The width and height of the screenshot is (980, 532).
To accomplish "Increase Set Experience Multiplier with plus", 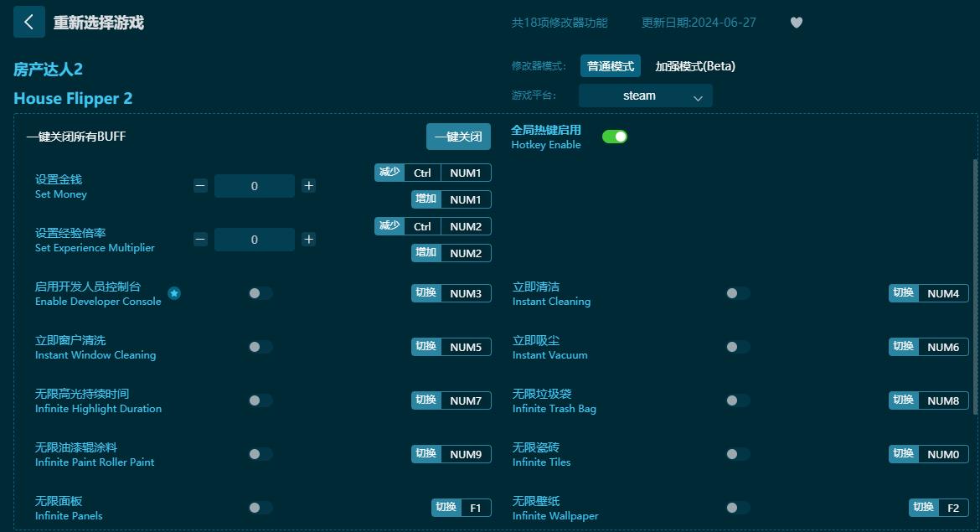I will pos(309,240).
